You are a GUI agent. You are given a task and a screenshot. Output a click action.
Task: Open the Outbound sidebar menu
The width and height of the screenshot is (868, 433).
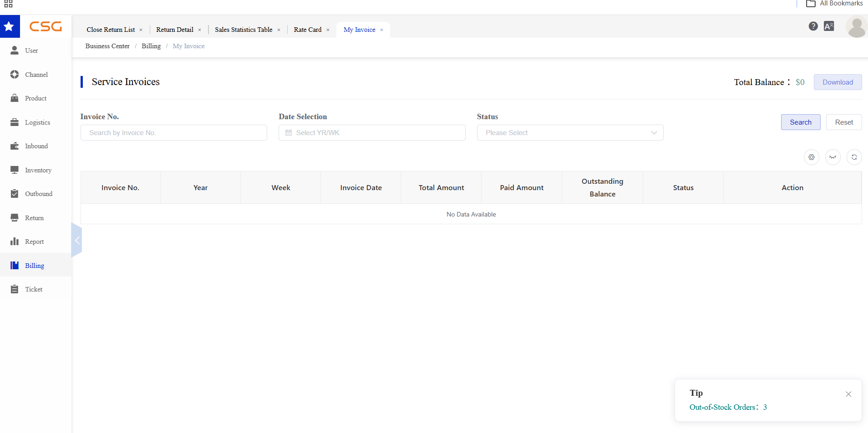click(x=36, y=194)
